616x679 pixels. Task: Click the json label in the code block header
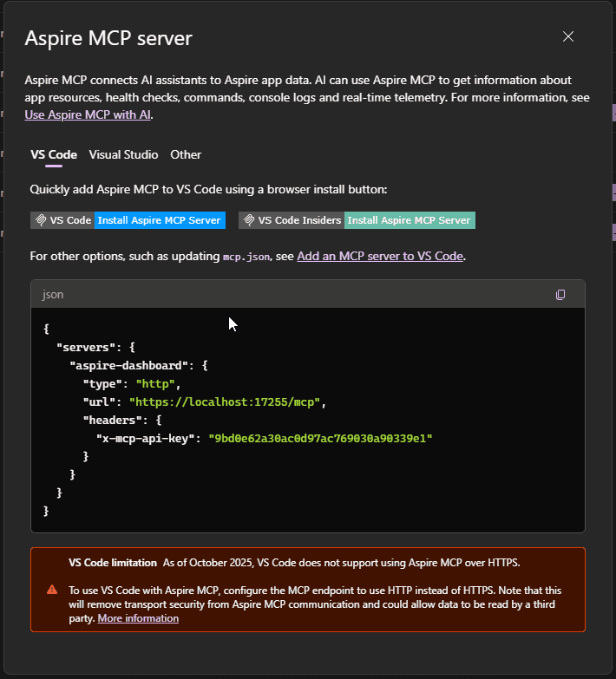coord(53,295)
